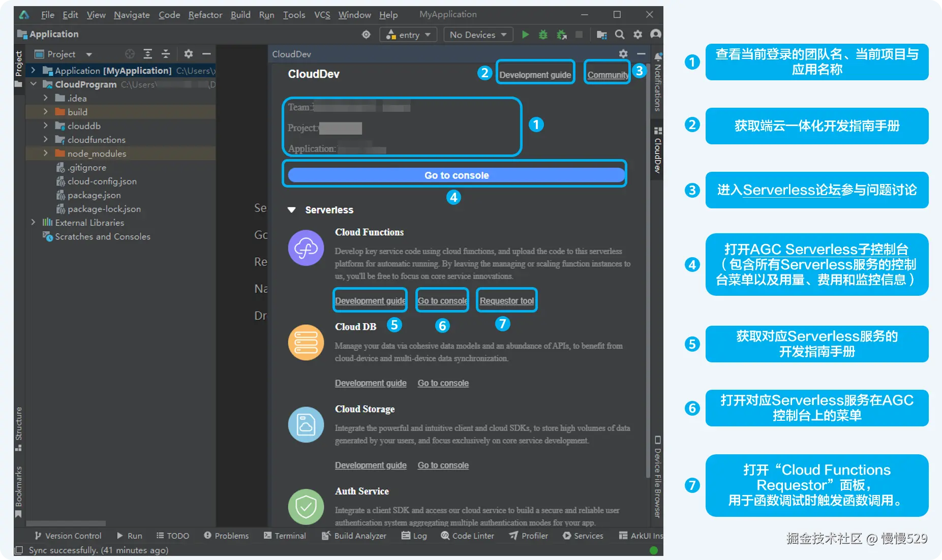Hide the Project panel with minus icon
Screen dimensions: 942x560
pyautogui.click(x=206, y=54)
